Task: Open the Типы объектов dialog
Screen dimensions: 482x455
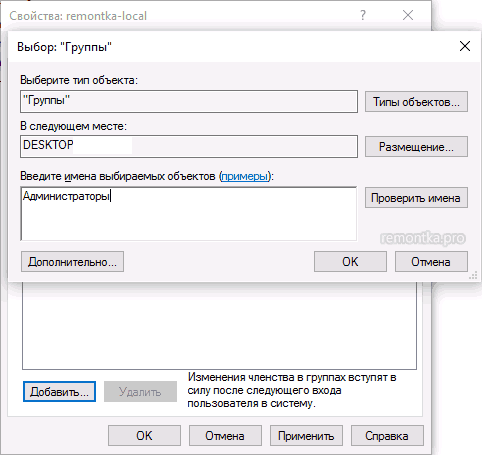Action: point(416,102)
